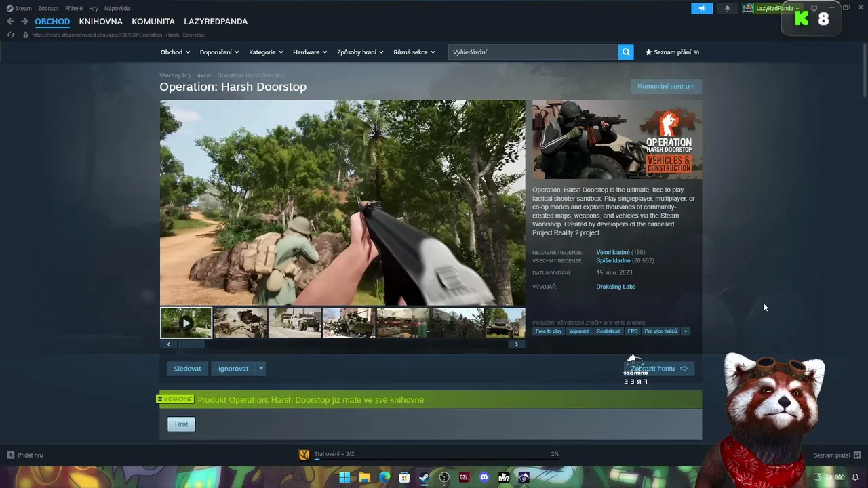Viewport: 868px width, 488px height.
Task: Click the Steam icon in the taskbar
Action: point(424,477)
